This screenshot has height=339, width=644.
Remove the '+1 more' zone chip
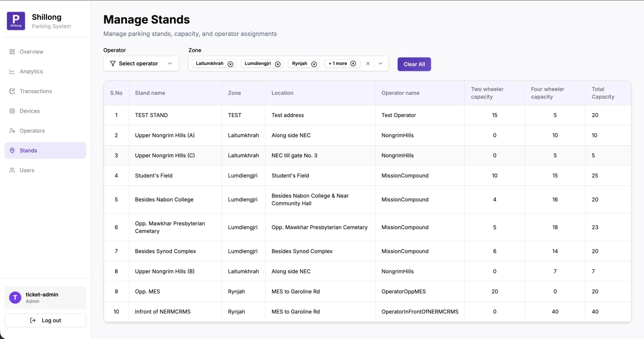pos(353,64)
